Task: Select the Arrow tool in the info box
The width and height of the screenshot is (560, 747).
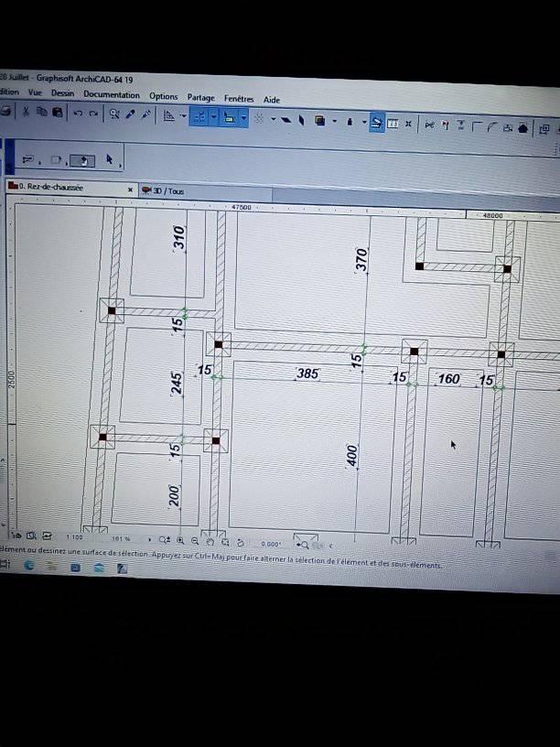Action: [x=109, y=159]
